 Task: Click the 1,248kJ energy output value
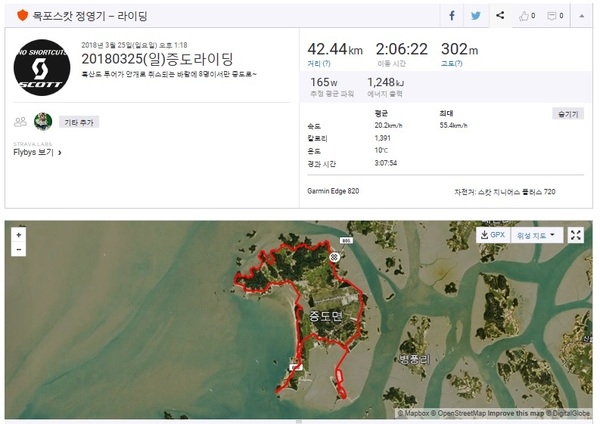(386, 82)
